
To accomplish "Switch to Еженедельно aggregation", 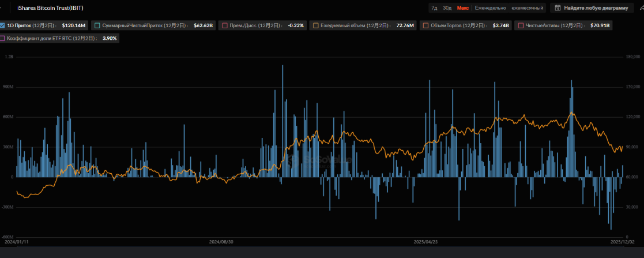I will [x=490, y=8].
